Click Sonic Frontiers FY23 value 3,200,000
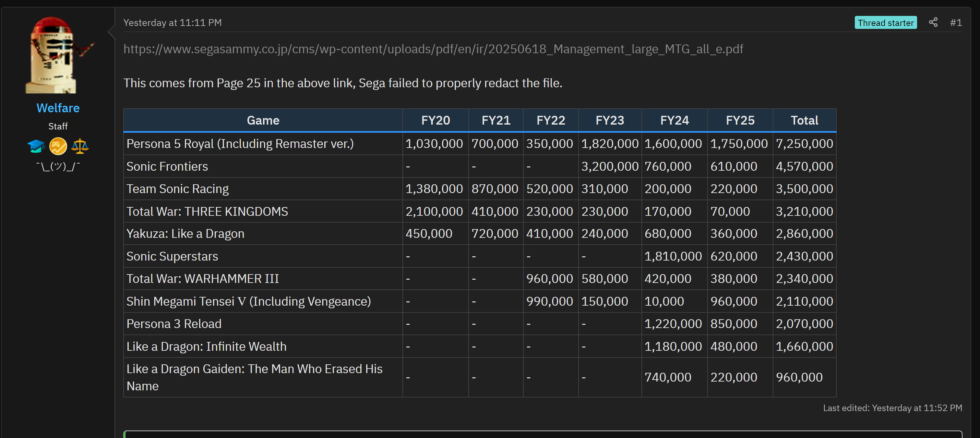 point(610,166)
